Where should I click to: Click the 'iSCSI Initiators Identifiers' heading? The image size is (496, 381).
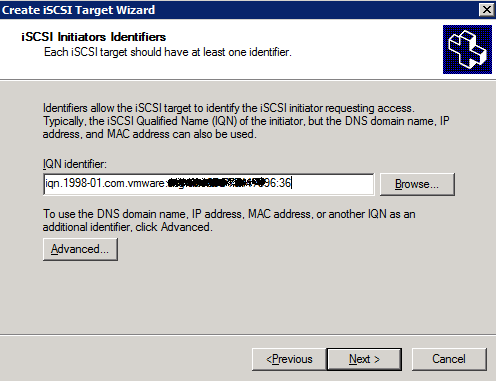(x=94, y=37)
